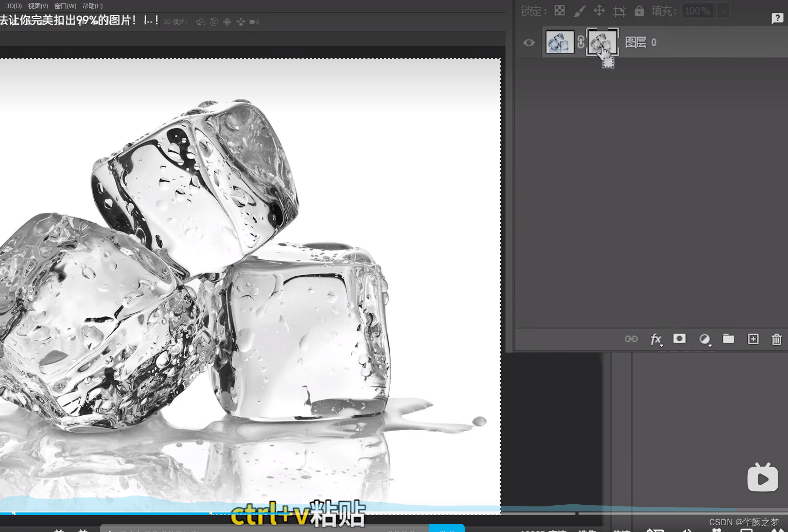Toggle lock image pixels brush icon
Screen dimensions: 788x532
coord(580,10)
